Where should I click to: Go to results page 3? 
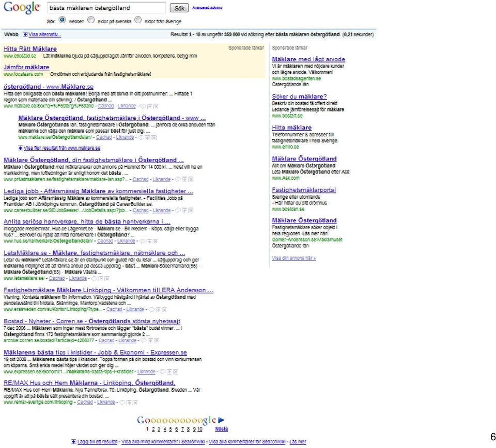pos(159,429)
